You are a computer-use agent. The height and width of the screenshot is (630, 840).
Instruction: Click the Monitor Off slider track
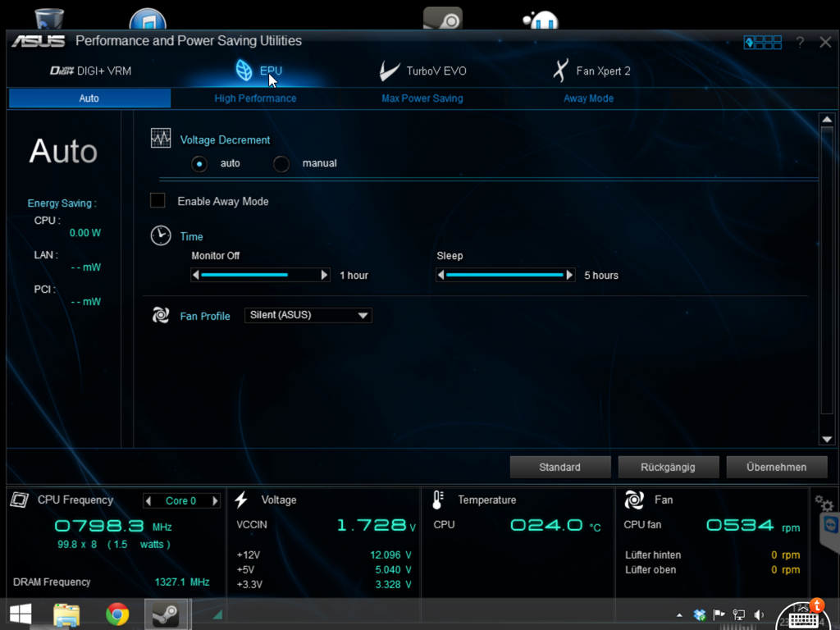pos(260,275)
